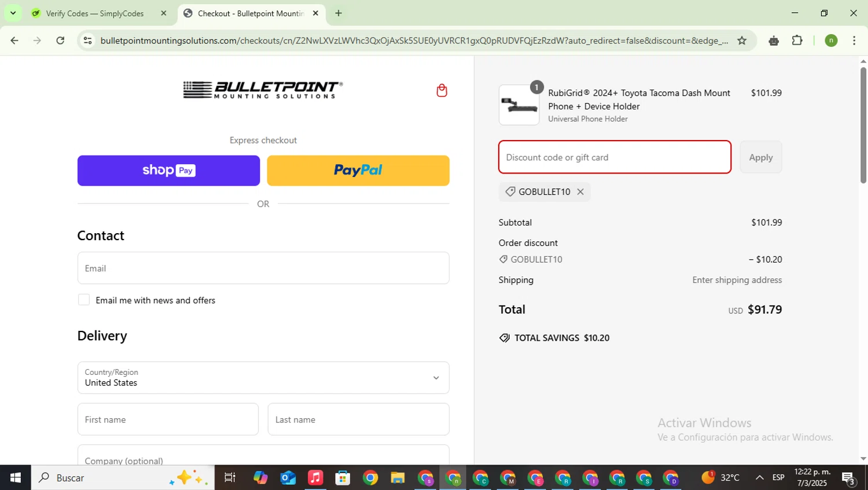Open a new browser tab
The height and width of the screenshot is (490, 868).
tap(339, 13)
